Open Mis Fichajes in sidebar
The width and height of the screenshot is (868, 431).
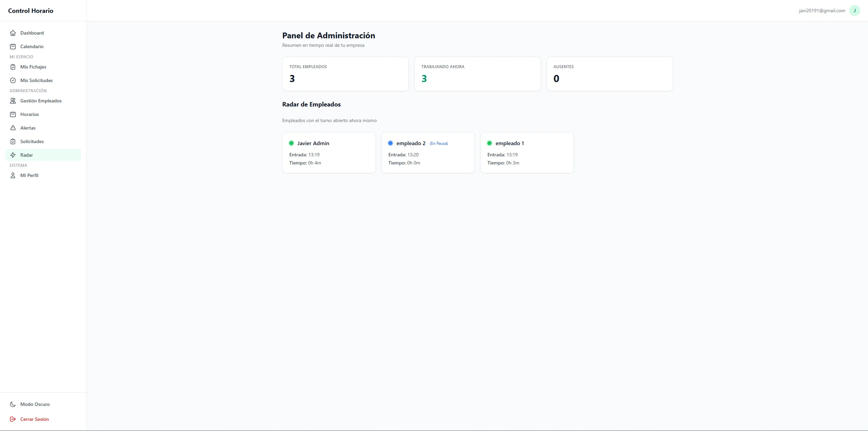tap(43, 67)
